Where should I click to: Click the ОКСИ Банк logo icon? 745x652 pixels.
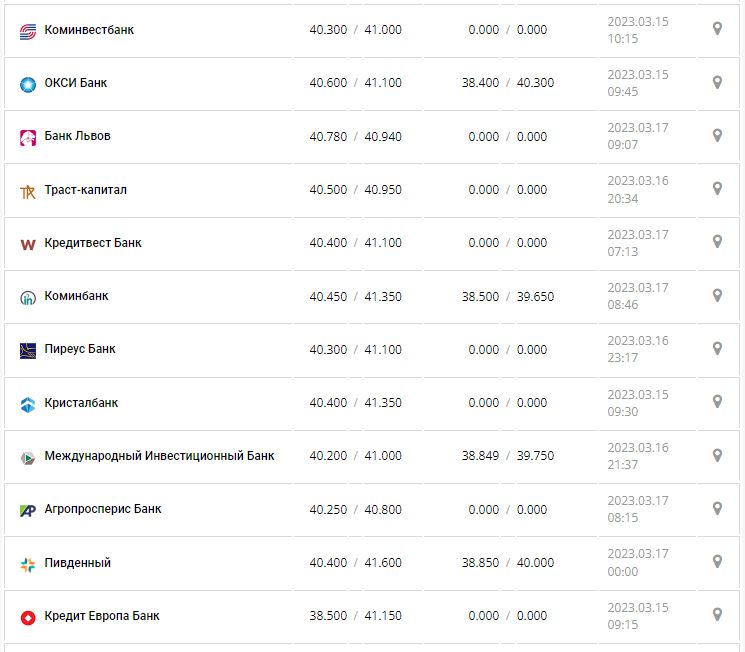tap(28, 84)
